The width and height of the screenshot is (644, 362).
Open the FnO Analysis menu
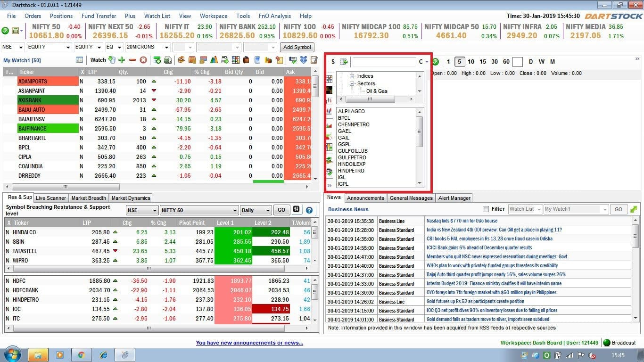point(275,16)
